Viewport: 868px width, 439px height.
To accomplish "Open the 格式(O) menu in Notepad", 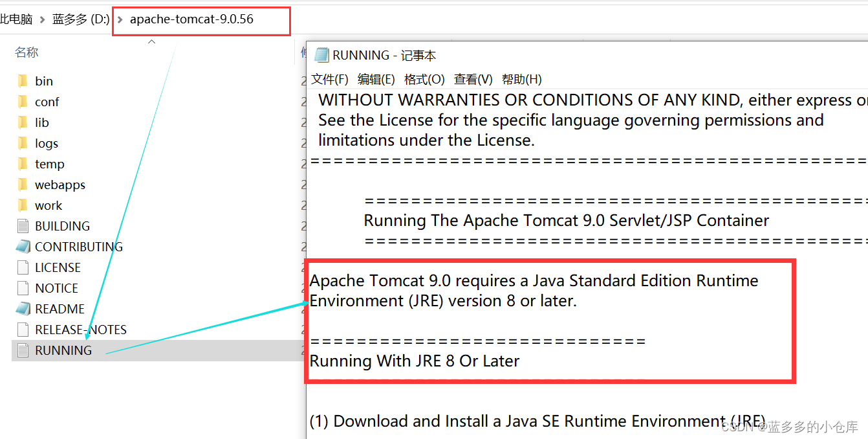I will (x=424, y=79).
